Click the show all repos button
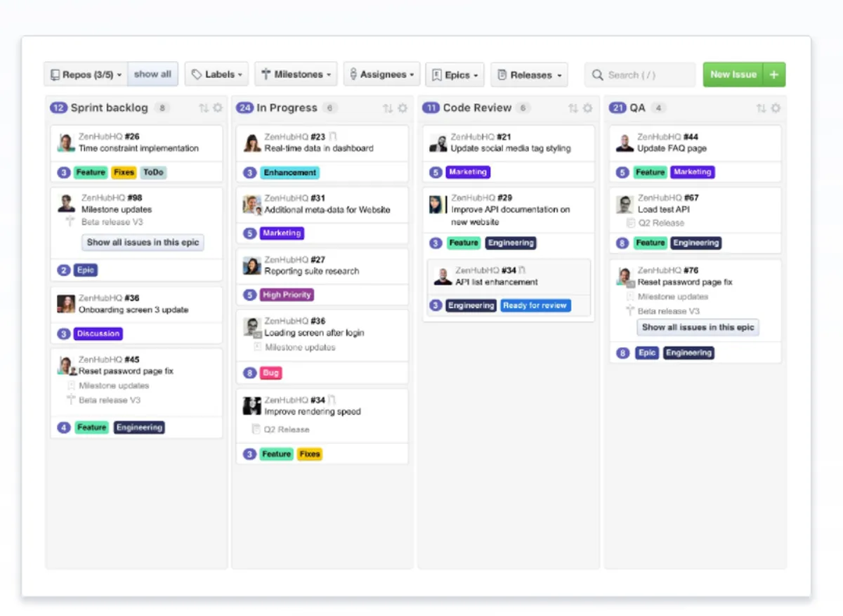The image size is (843, 616). pos(152,74)
